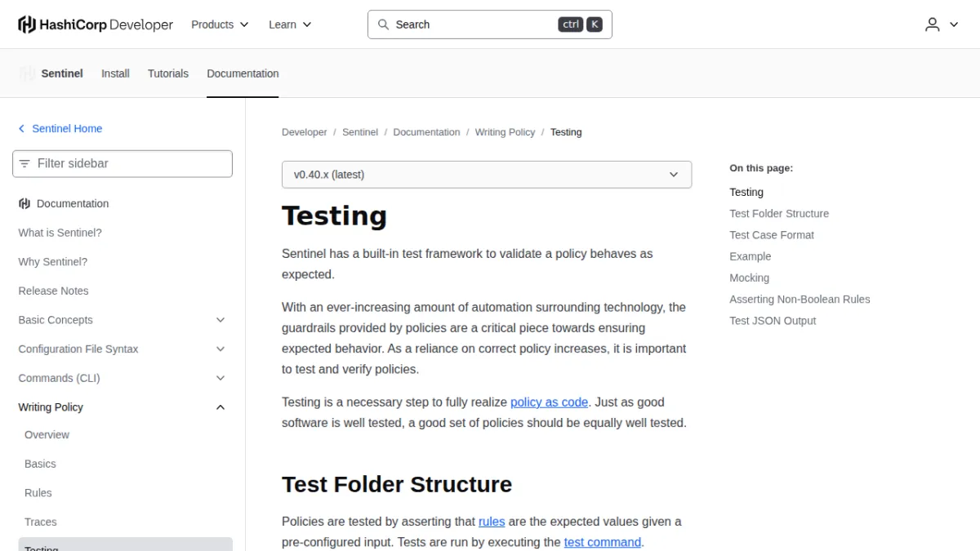Image resolution: width=980 pixels, height=551 pixels.
Task: Click the Sentinel product icon in subnav
Action: pos(28,73)
